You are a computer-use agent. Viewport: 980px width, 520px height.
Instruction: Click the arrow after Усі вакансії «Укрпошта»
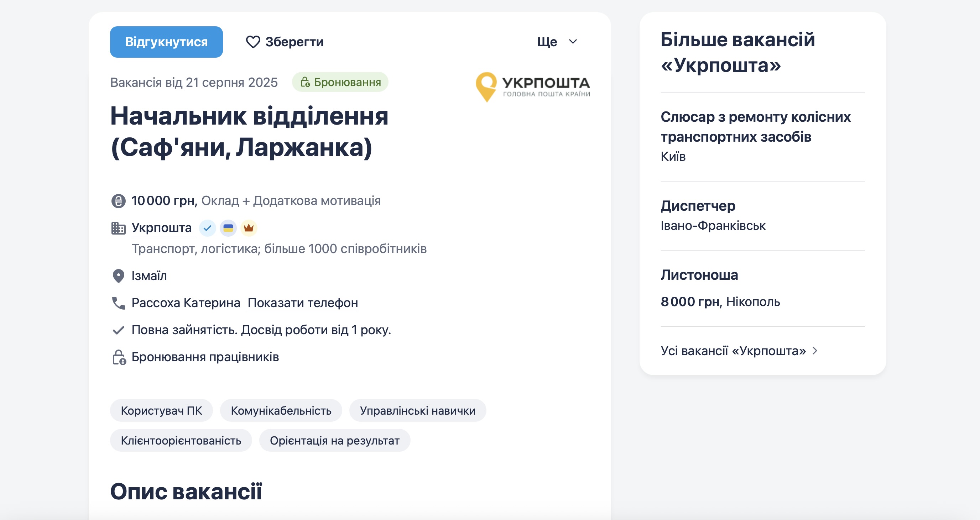coord(814,351)
